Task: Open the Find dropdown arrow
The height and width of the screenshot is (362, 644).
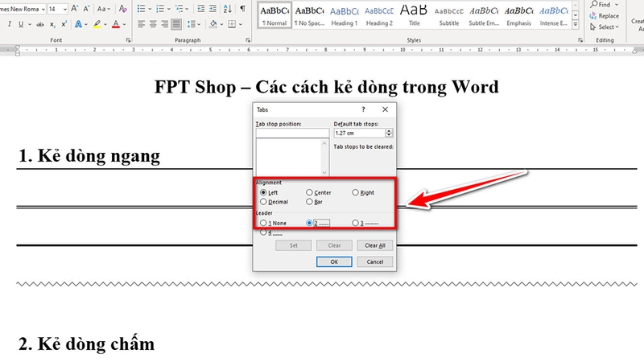Action: (616, 5)
